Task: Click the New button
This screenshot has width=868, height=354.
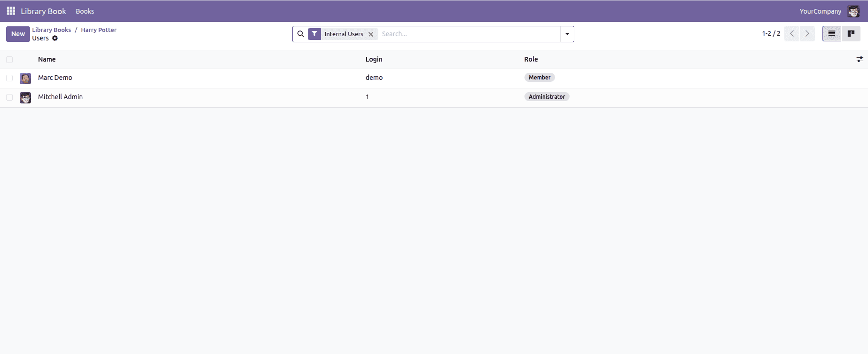Action: (18, 34)
